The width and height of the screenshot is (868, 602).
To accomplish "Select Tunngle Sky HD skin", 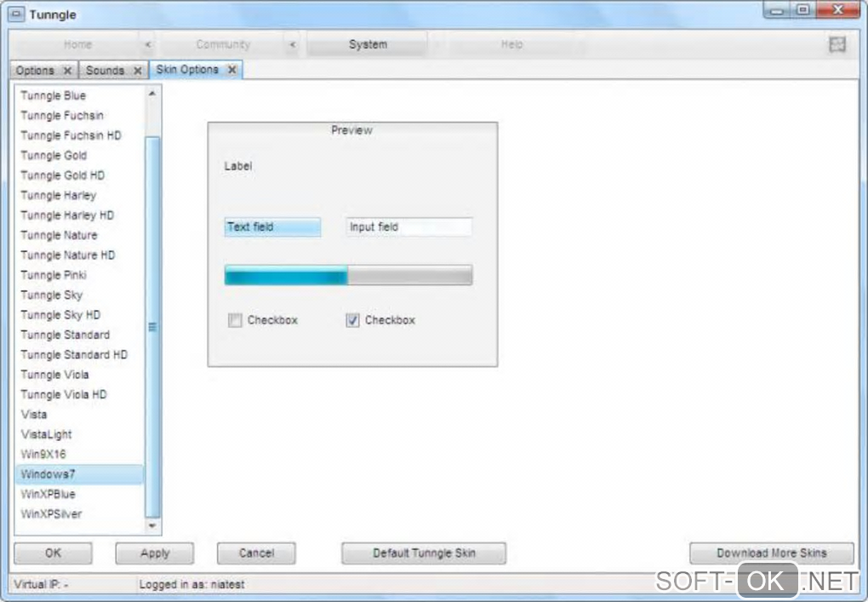I will click(x=79, y=314).
